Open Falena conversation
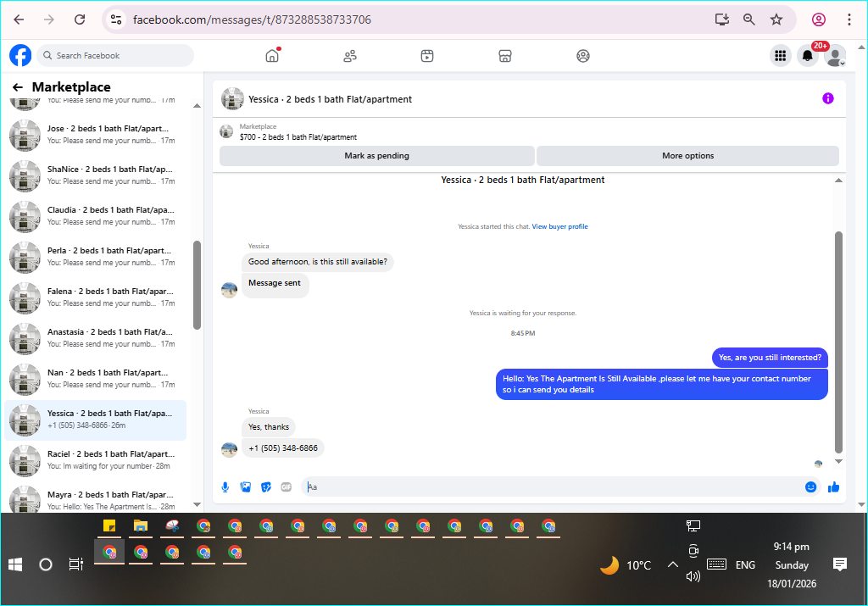868x606 pixels. (95, 297)
